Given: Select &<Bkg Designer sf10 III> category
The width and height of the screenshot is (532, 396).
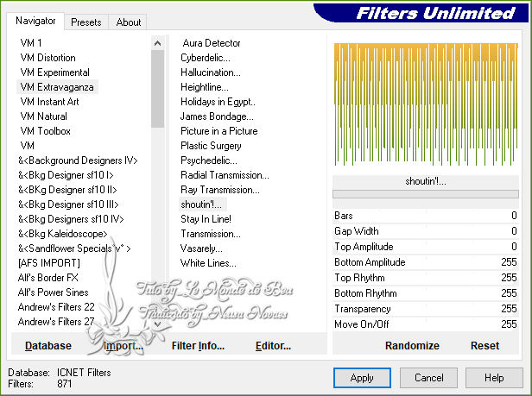Looking at the screenshot, I should [x=68, y=204].
